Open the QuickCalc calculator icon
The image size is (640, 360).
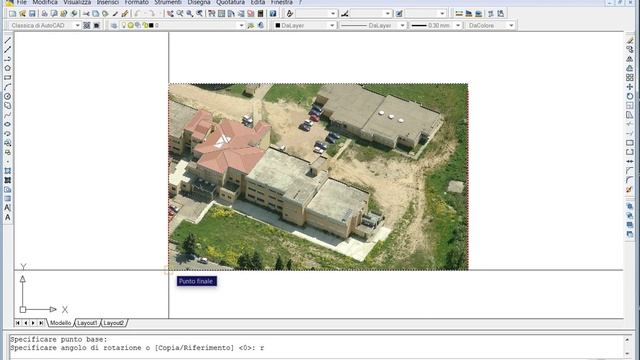[x=260, y=13]
